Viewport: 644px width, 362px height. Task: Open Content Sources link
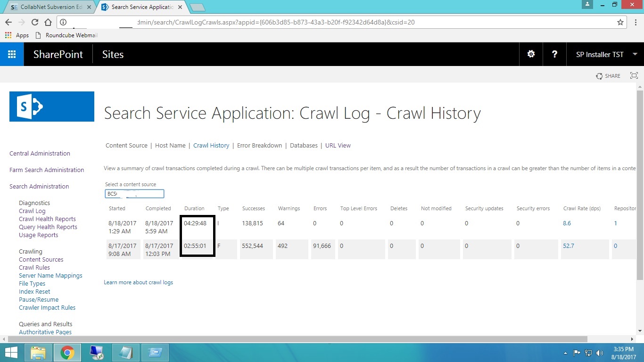click(x=41, y=260)
